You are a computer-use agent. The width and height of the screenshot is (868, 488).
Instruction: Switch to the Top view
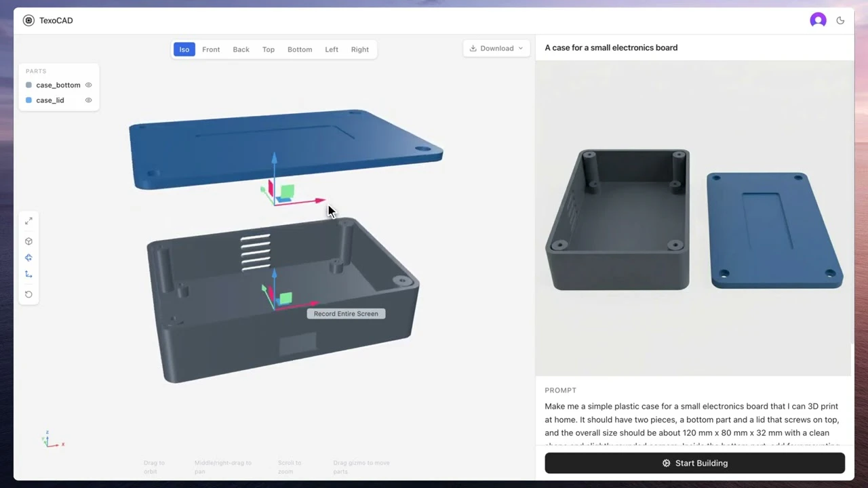coord(269,49)
